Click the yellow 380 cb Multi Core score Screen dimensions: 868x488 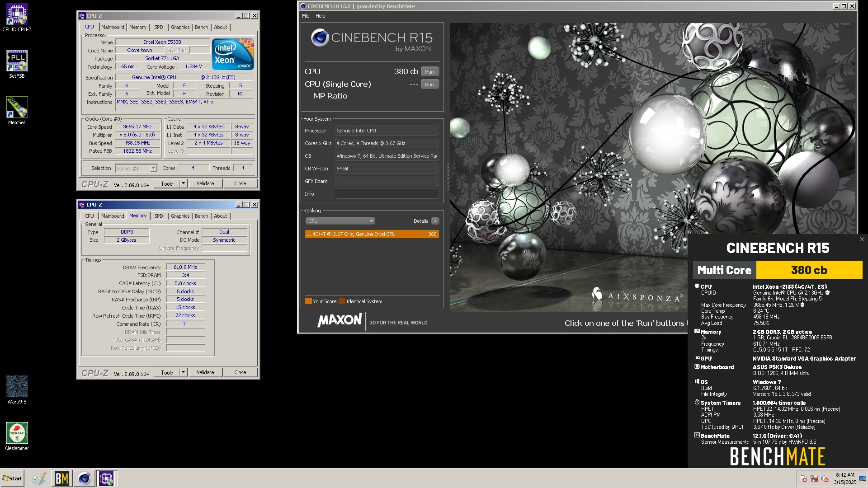(x=809, y=270)
